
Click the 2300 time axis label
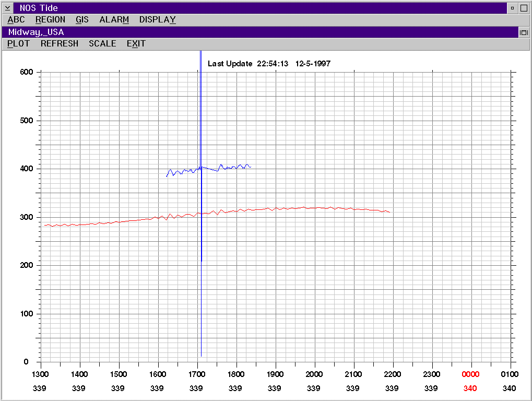(432, 374)
